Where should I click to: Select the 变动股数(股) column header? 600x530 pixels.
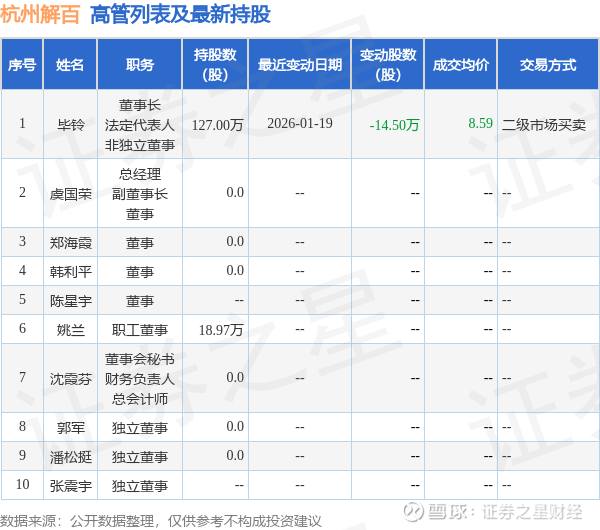[x=388, y=65]
